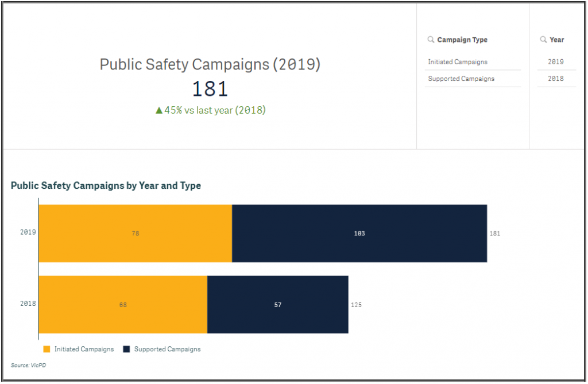588x384 pixels.
Task: Click the 45% vs last year indicator
Action: (210, 110)
